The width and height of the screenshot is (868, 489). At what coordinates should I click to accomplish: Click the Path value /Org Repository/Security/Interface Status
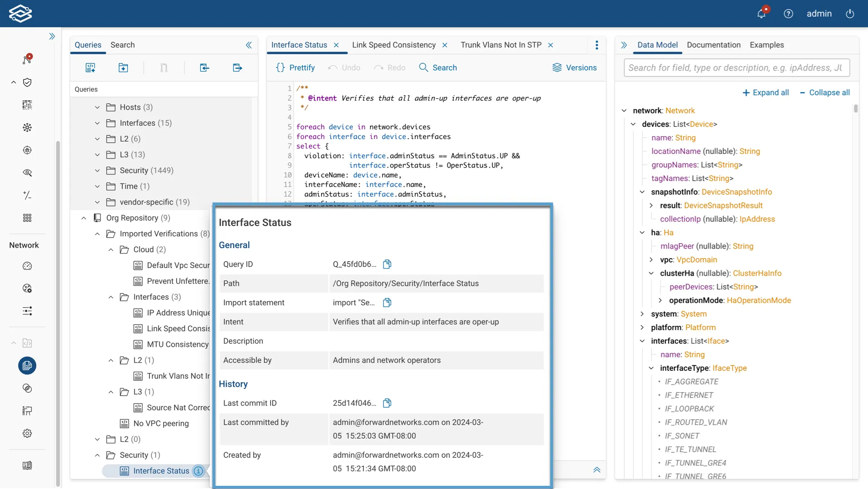405,283
